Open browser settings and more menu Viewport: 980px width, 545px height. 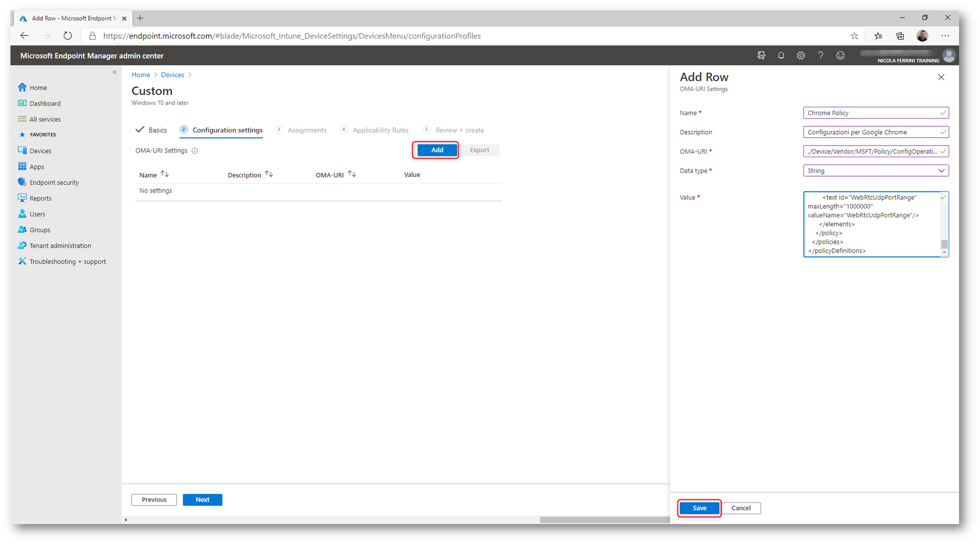[x=945, y=36]
